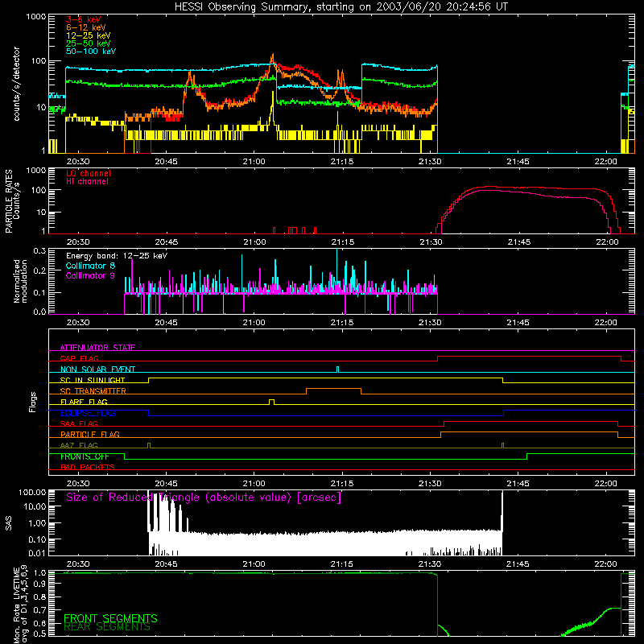Select the Collimator 9 legend entry

click(x=90, y=275)
